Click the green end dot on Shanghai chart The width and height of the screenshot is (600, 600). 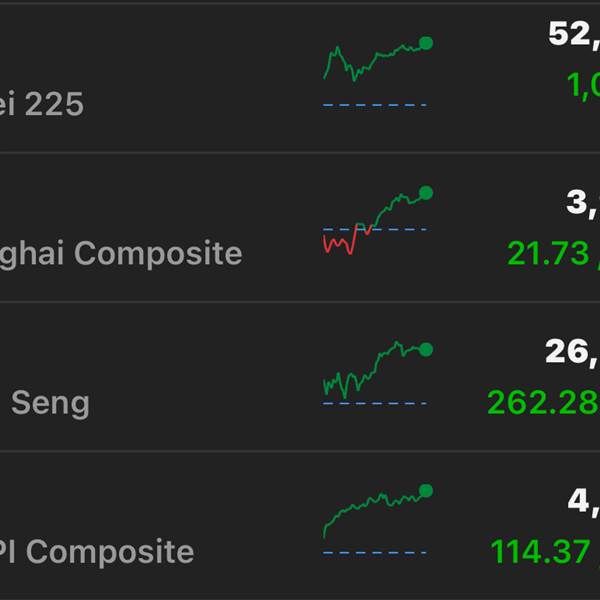(426, 193)
